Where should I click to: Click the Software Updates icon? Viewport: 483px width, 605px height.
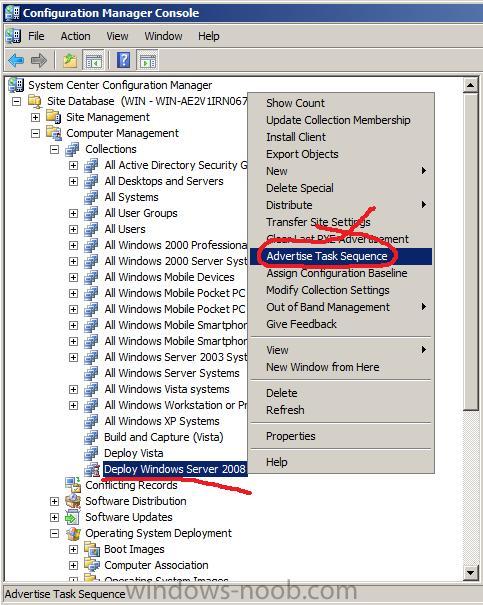click(73, 517)
